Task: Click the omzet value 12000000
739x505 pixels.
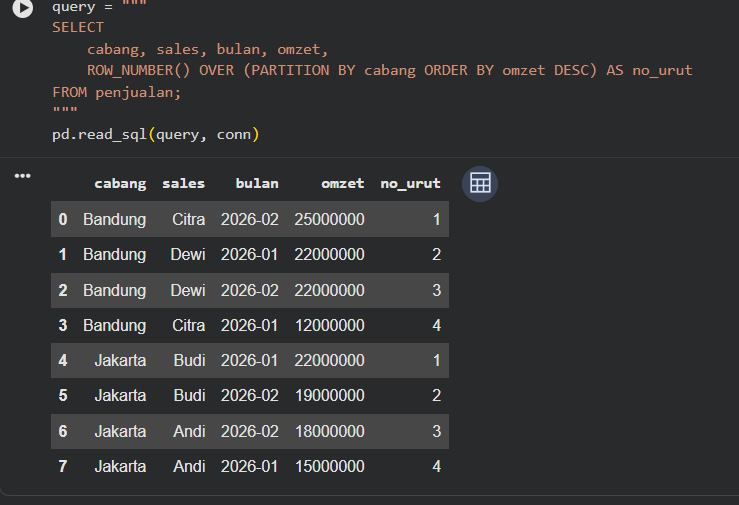Action: (329, 325)
